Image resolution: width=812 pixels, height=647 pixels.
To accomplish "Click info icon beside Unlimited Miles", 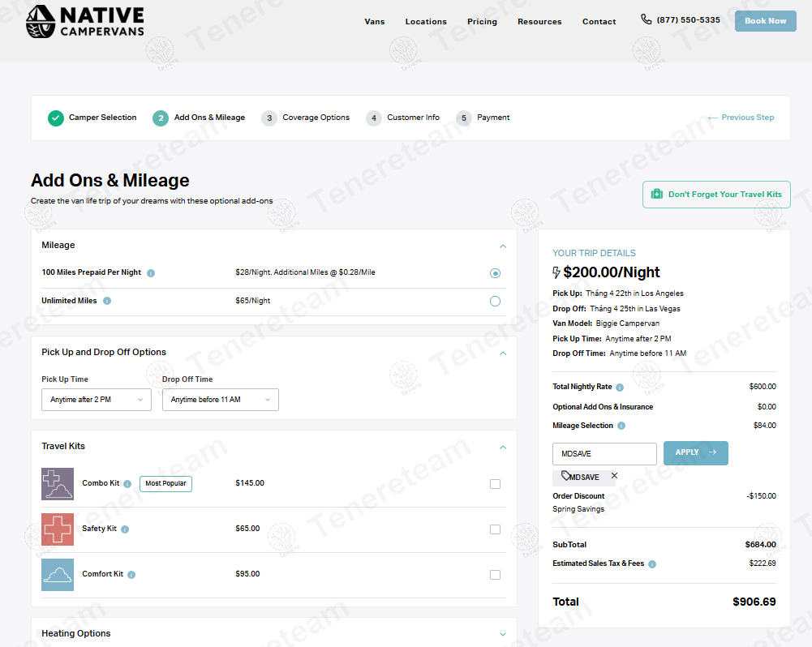I will click(107, 301).
